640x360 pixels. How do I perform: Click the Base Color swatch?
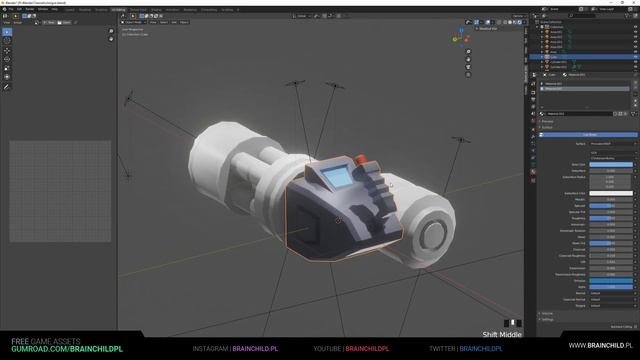[611, 164]
